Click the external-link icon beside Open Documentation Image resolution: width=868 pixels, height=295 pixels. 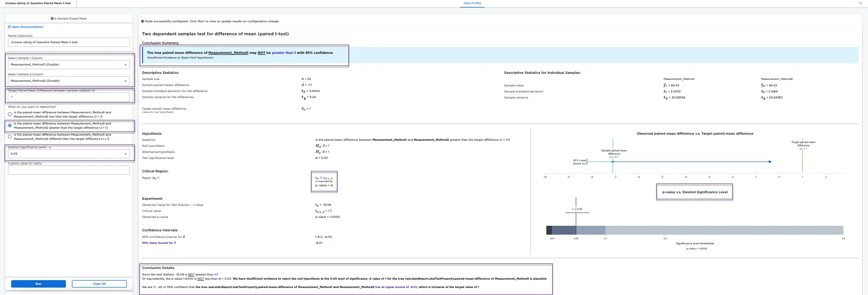coord(9,27)
